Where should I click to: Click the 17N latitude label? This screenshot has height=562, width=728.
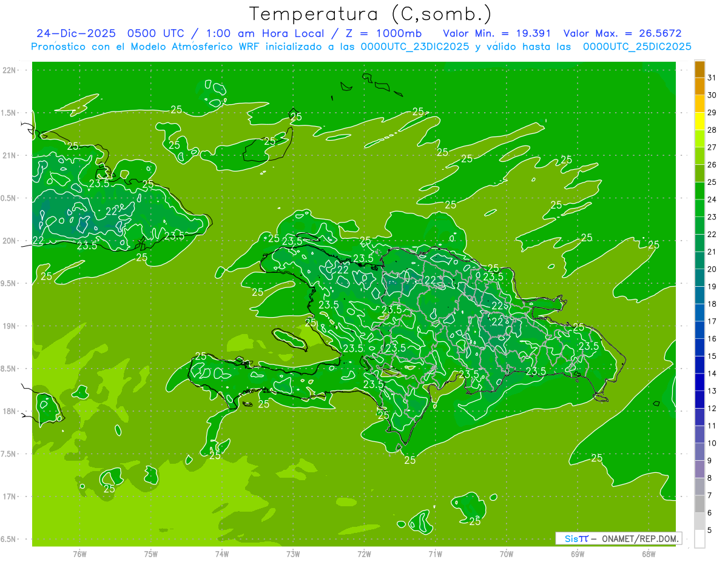[10, 497]
